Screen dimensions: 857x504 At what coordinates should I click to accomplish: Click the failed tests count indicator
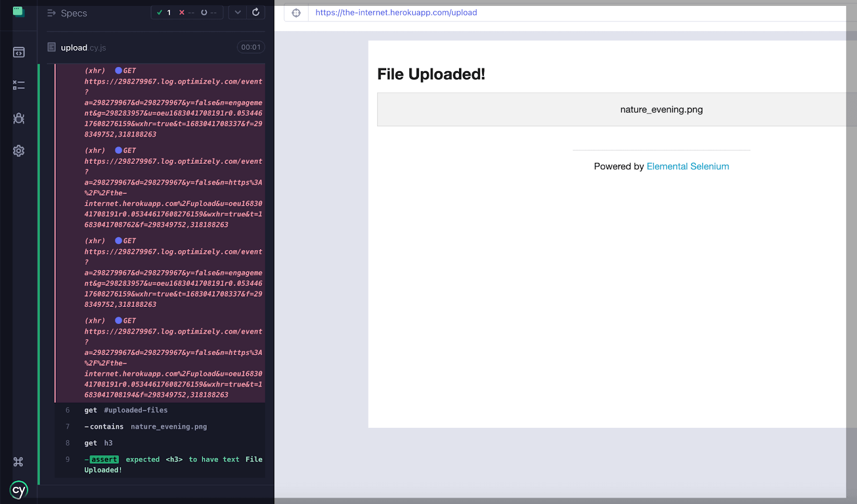(187, 12)
